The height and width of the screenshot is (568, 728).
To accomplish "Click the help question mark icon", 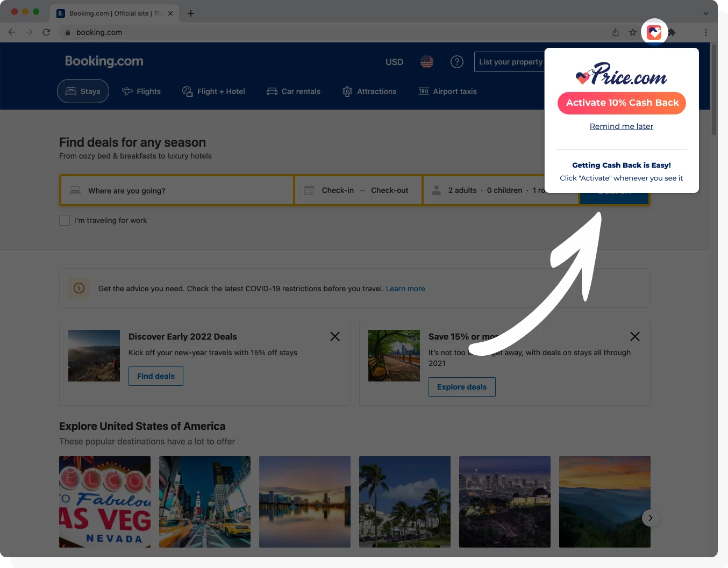I will tap(456, 62).
